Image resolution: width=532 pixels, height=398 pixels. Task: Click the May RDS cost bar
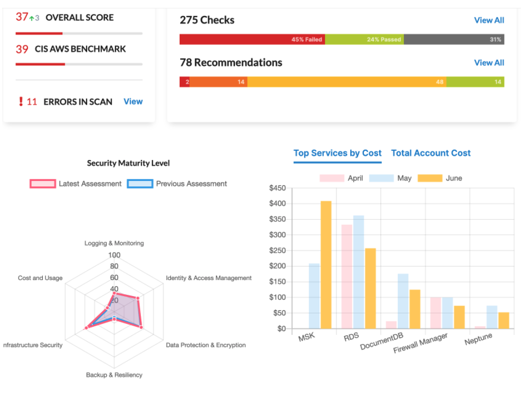point(359,272)
